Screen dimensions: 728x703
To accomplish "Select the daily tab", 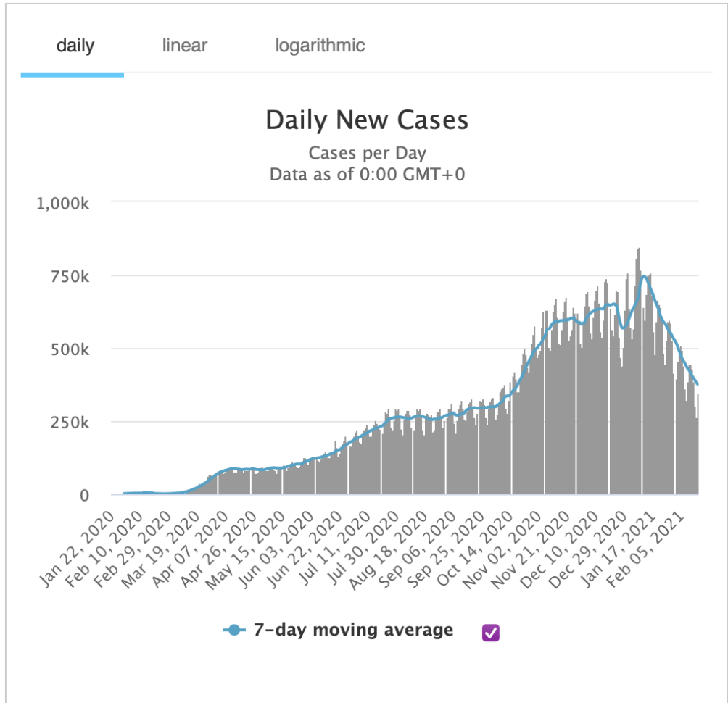I will point(75,46).
